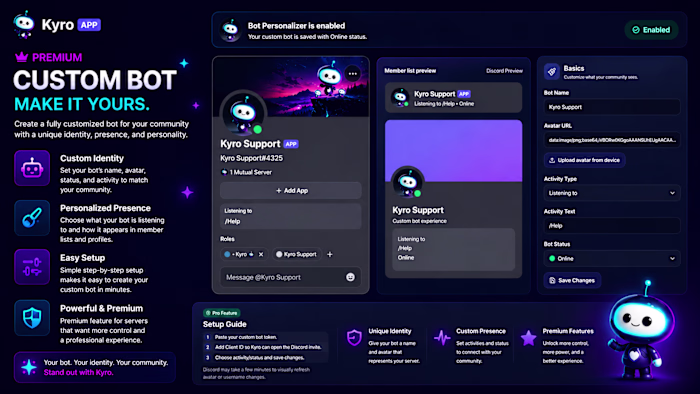Click the Custom bot experience text
The height and width of the screenshot is (394, 700).
419,221
